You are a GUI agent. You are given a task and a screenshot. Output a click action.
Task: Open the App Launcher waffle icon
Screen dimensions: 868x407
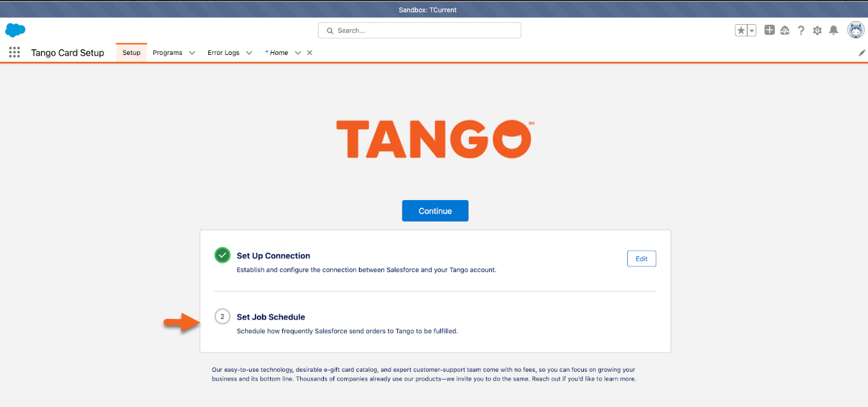click(14, 52)
